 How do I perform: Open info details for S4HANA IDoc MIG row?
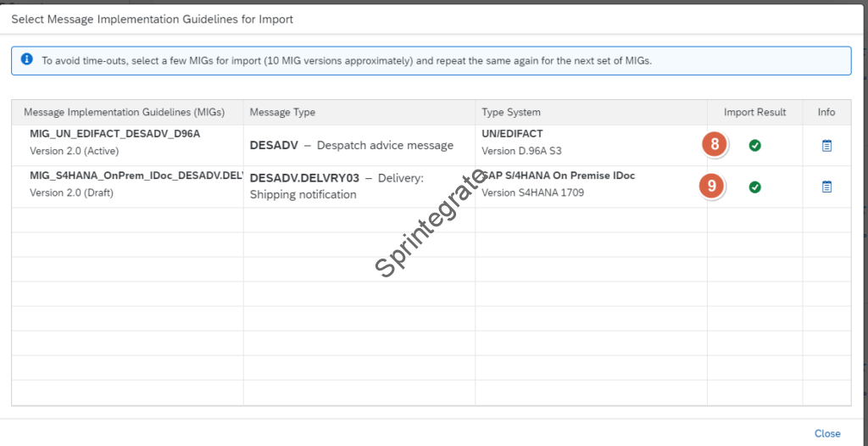[x=826, y=187]
